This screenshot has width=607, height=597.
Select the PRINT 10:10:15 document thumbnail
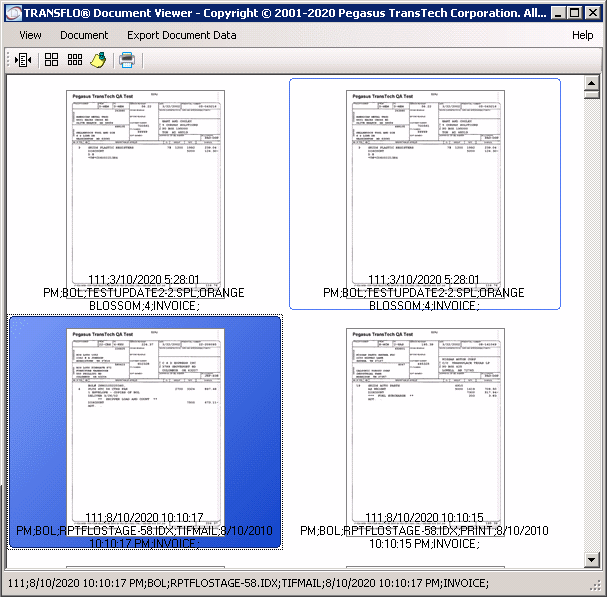pyautogui.click(x=425, y=433)
